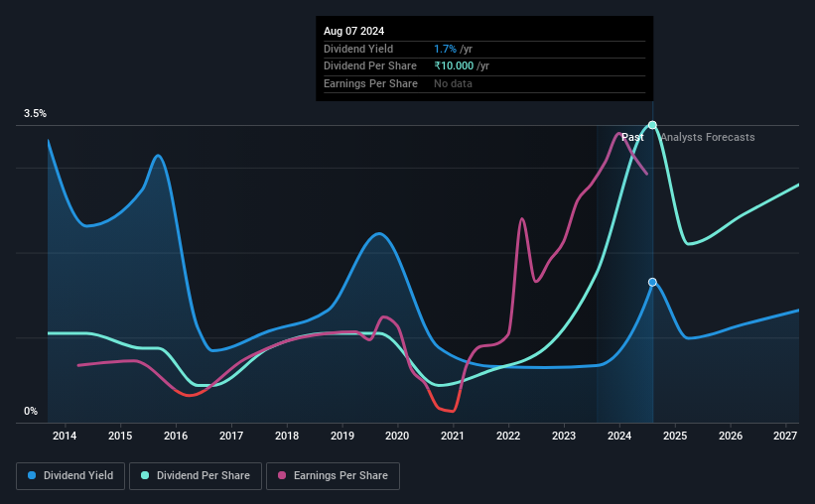Click the ₹10.000 Dividend Per Share value
Viewport: 815px width, 504px height.
tap(455, 66)
